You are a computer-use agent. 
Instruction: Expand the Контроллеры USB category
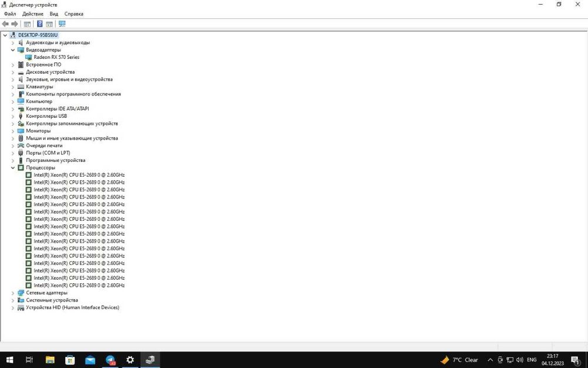point(13,116)
